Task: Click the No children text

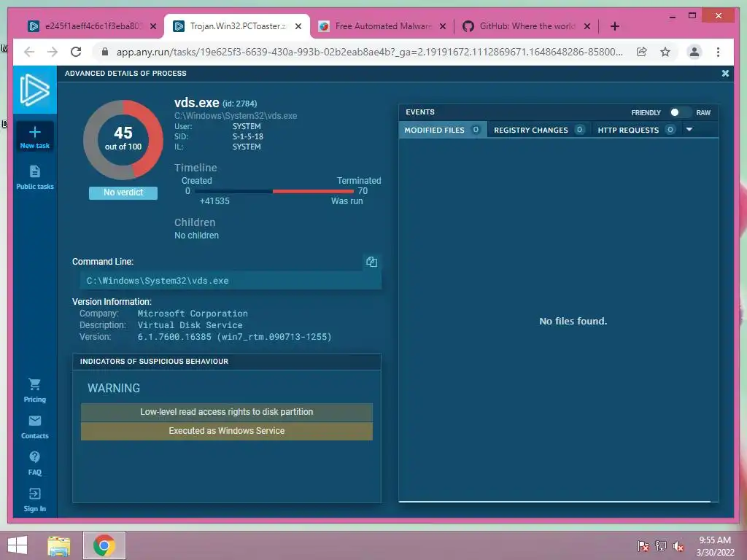Action: [x=196, y=236]
